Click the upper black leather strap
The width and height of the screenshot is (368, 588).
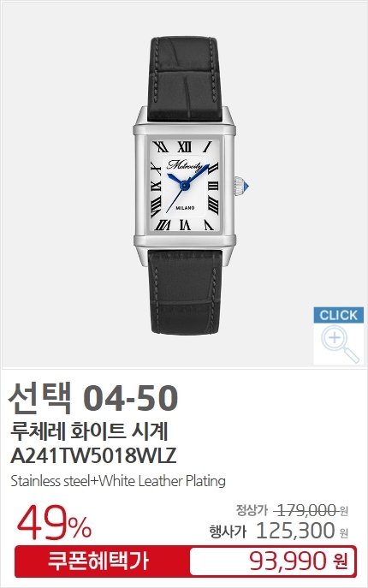(x=184, y=79)
